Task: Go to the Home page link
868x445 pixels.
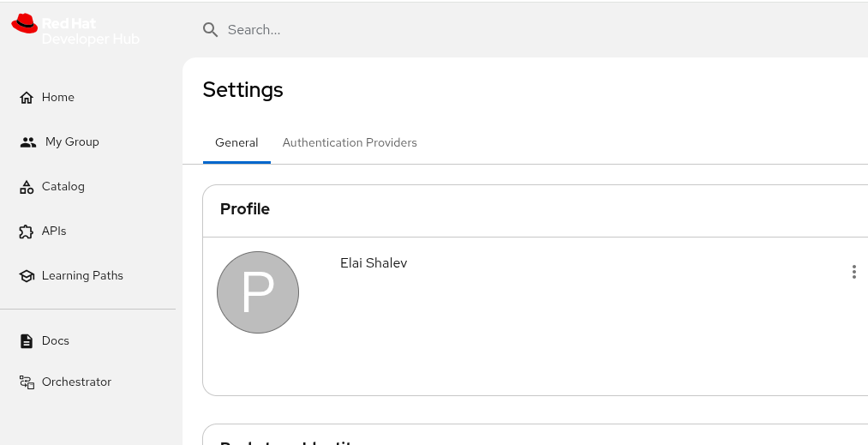Action: click(x=58, y=98)
